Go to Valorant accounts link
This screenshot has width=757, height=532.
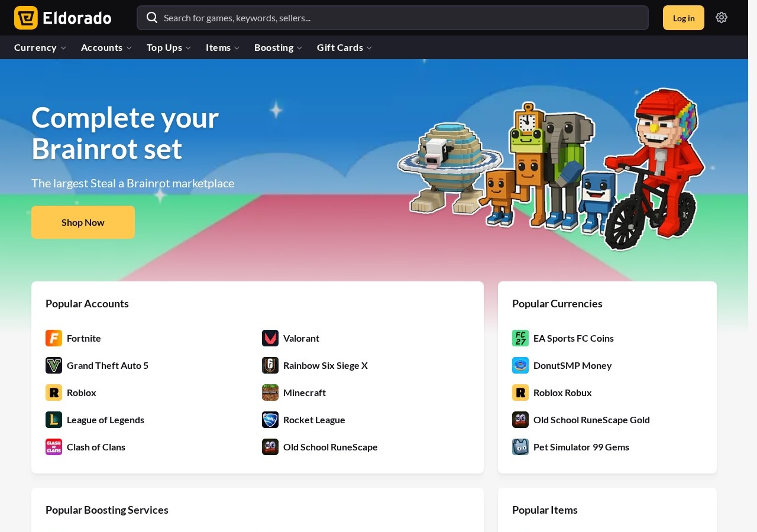(x=301, y=338)
